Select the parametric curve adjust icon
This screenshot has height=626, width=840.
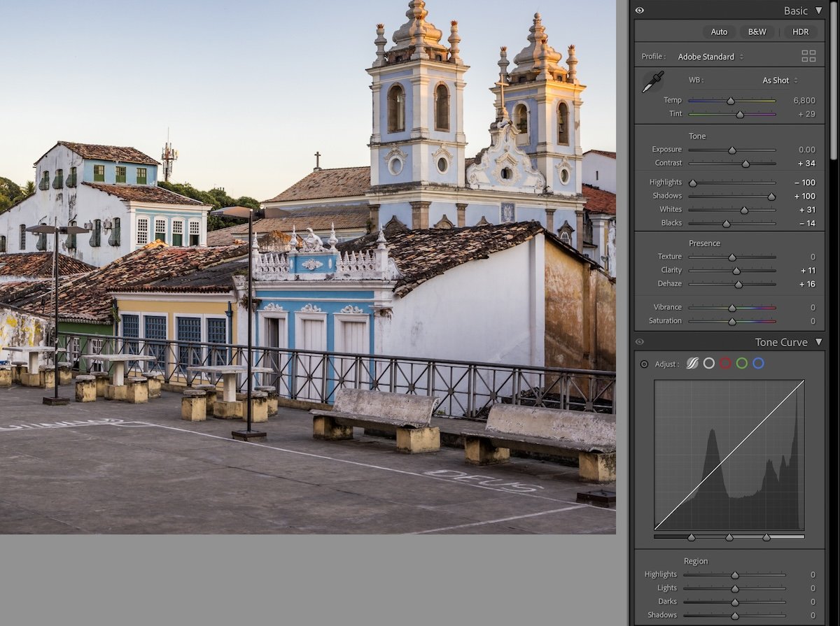pyautogui.click(x=692, y=364)
